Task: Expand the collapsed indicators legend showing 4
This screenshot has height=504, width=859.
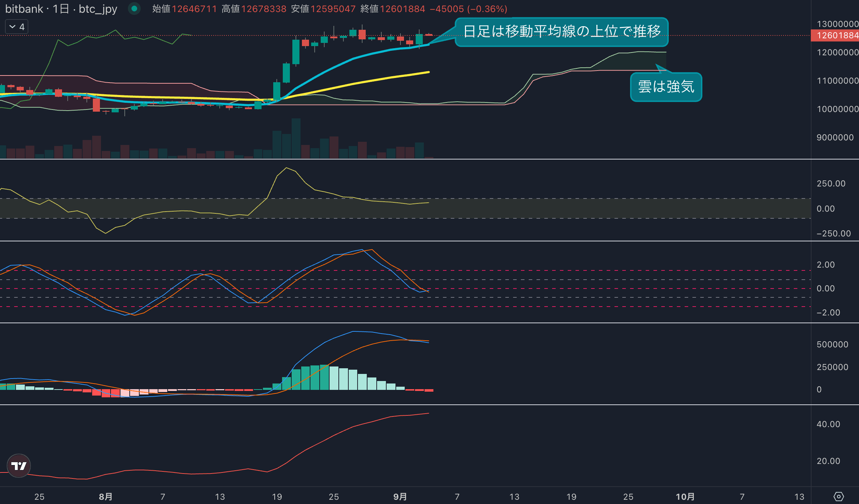Action: point(17,27)
